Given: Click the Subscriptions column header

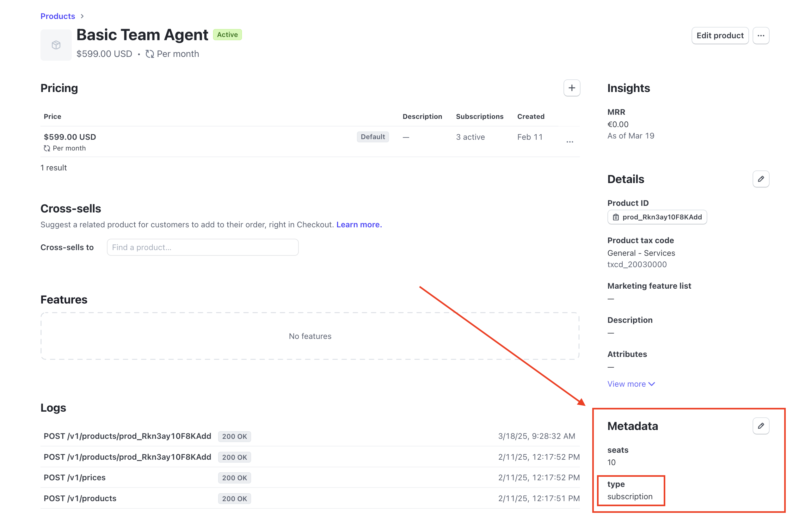Looking at the screenshot, I should 479,116.
